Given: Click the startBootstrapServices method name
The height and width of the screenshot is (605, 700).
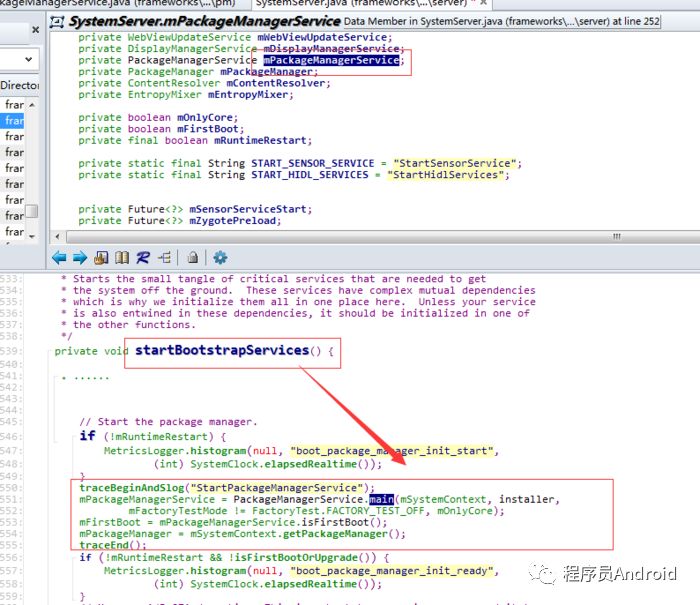Looking at the screenshot, I should click(222, 350).
